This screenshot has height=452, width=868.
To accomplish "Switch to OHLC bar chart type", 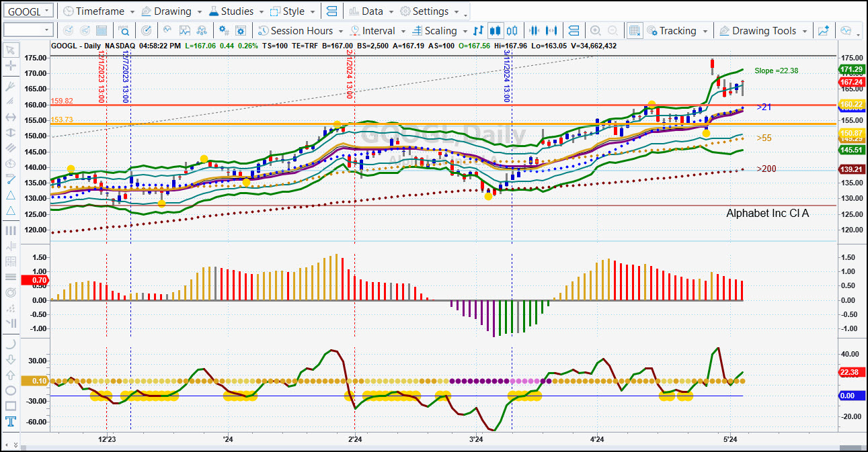I will point(478,31).
